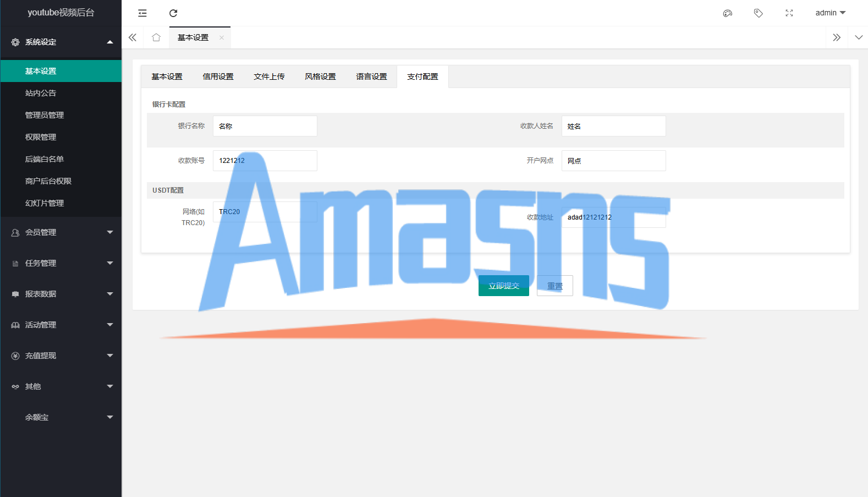Close the 基本设置 page tab

[x=222, y=37]
